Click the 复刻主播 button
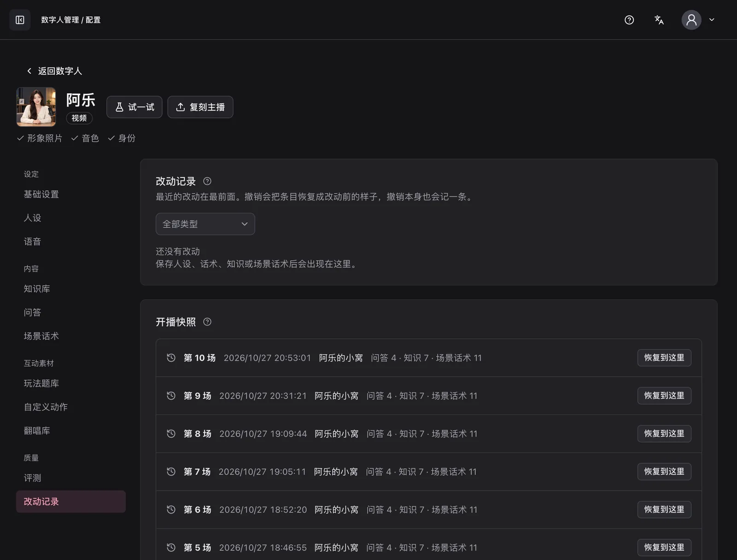Image resolution: width=737 pixels, height=560 pixels. pos(200,107)
